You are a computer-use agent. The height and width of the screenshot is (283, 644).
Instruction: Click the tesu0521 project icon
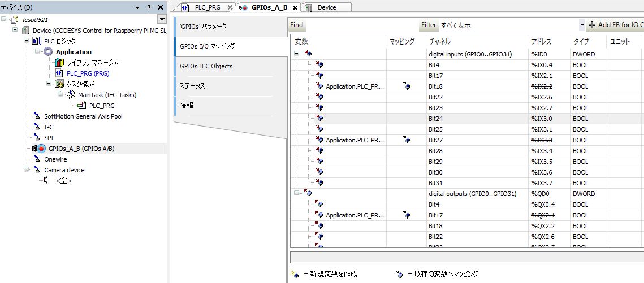point(14,20)
